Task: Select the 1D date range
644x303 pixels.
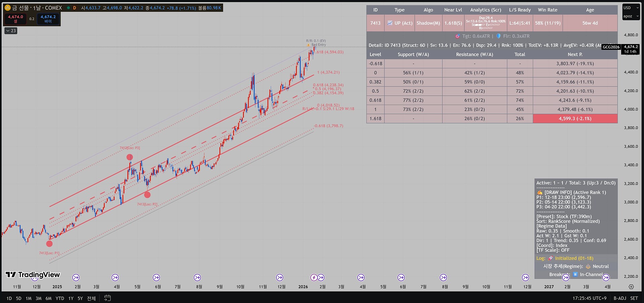Action: [9, 298]
